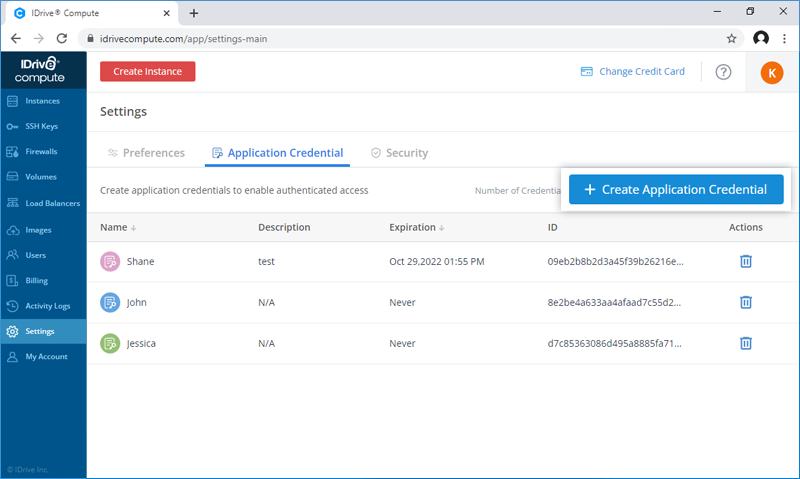Close the IDrive Compute browser tab
Viewport: 800px width, 479px height.
166,13
